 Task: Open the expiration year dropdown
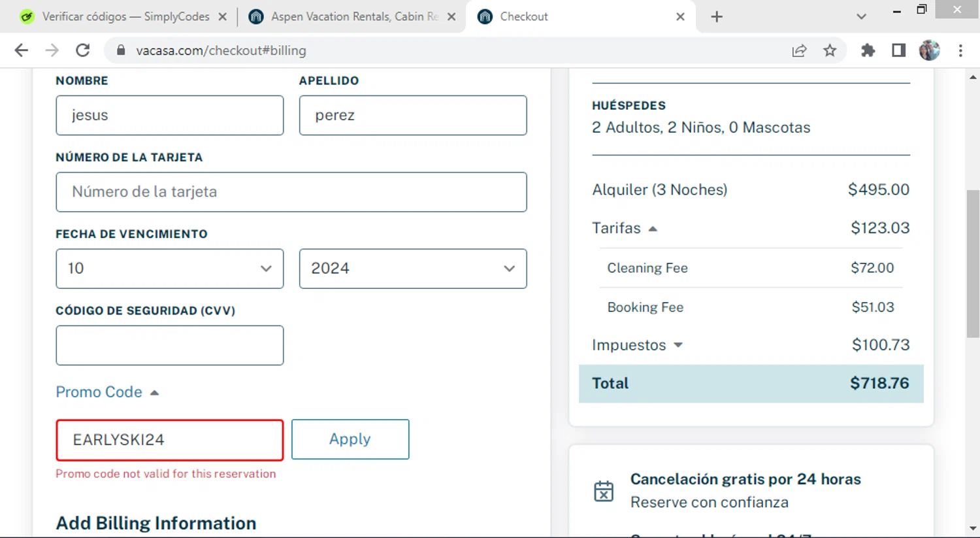point(412,269)
